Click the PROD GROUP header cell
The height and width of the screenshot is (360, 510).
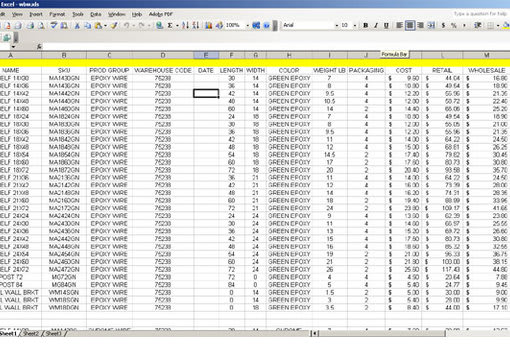tap(109, 70)
